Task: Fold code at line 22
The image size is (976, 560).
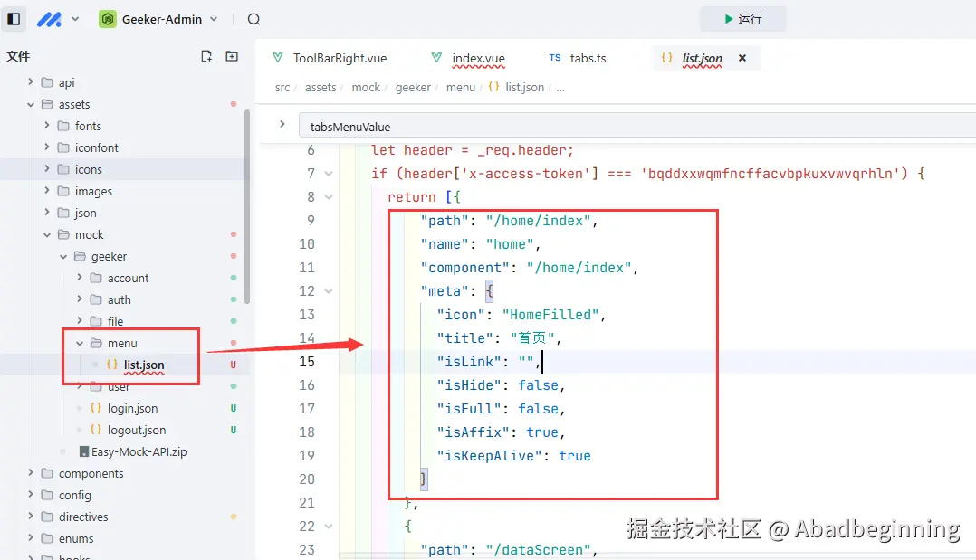Action: coord(329,527)
